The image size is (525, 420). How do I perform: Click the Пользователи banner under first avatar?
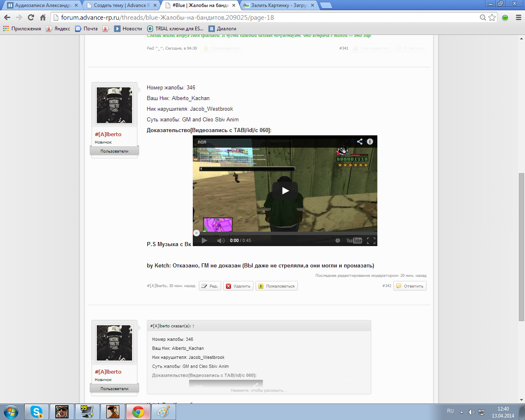coord(114,151)
